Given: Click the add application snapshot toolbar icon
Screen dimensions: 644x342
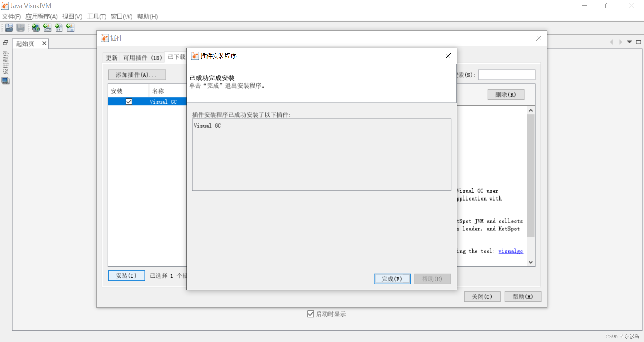Looking at the screenshot, I should [x=70, y=28].
